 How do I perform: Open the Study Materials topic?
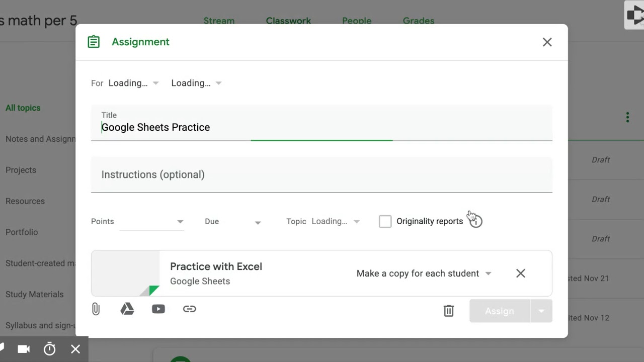[35, 294]
